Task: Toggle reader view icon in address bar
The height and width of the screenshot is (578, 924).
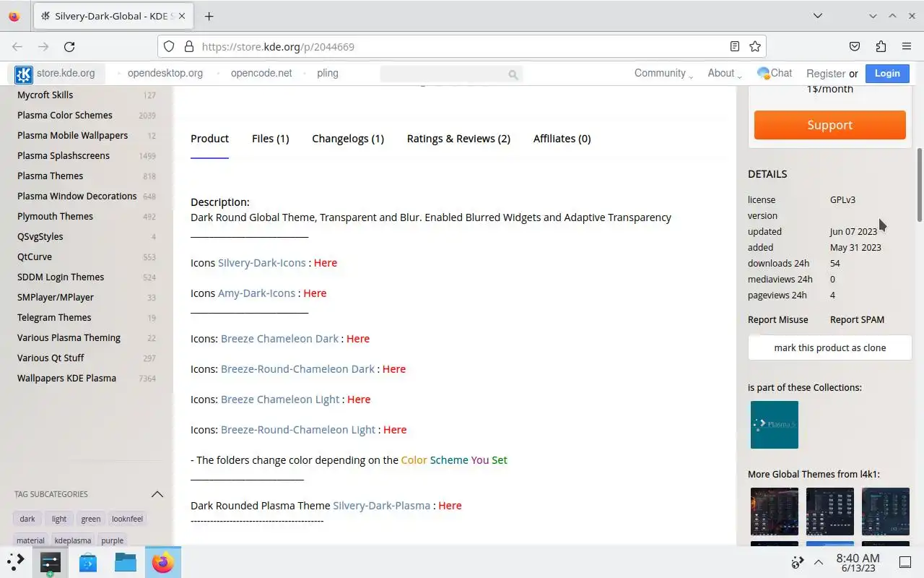Action: click(735, 46)
